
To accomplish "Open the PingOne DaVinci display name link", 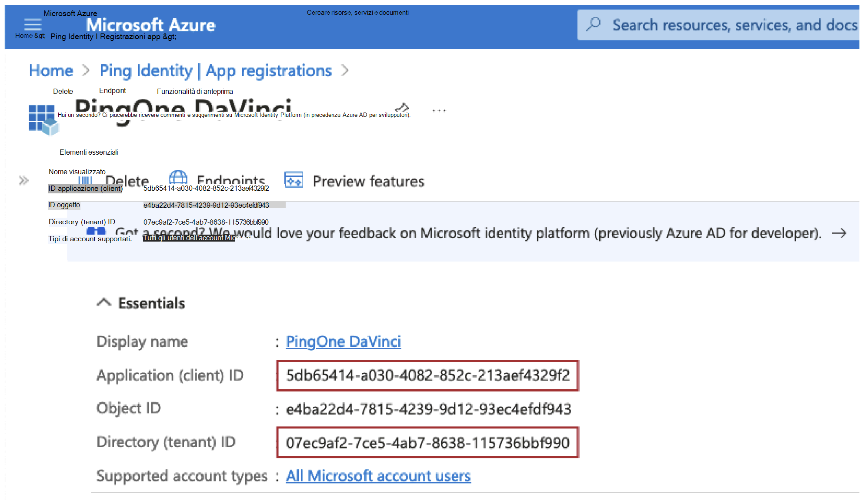I will click(343, 342).
